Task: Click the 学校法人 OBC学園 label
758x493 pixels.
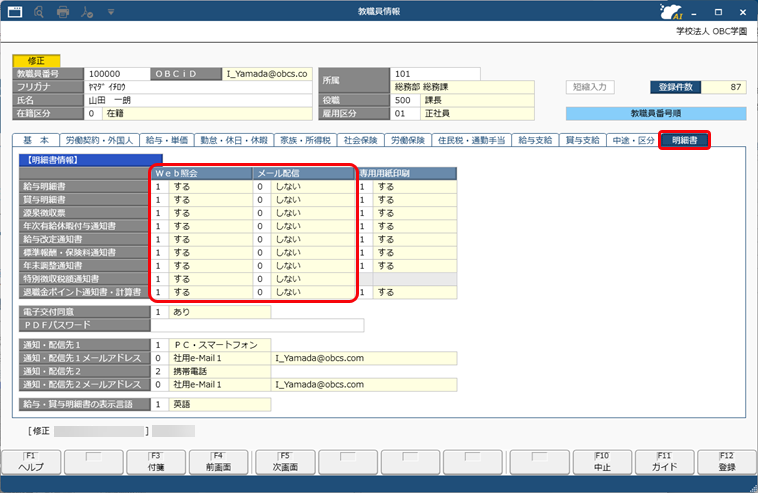Action: coord(711,31)
